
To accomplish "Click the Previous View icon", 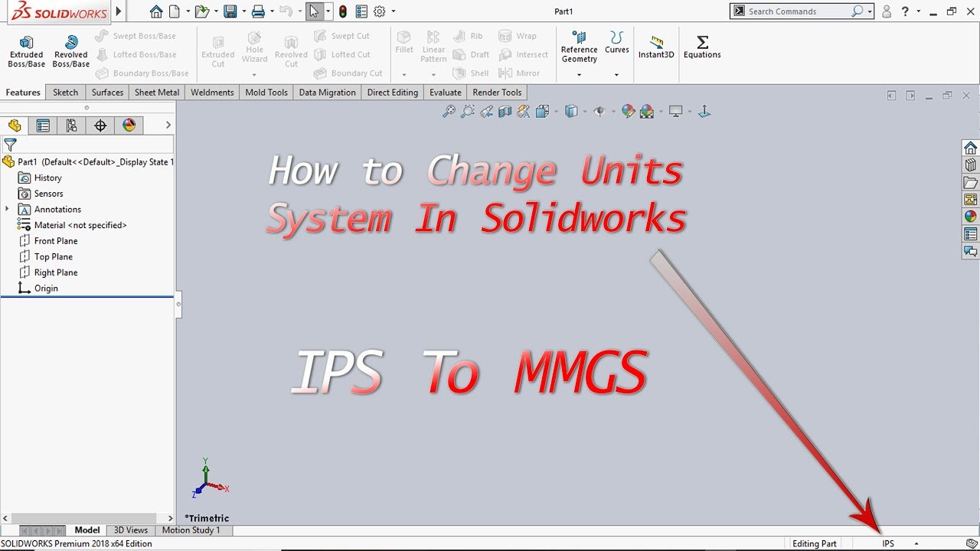I will [x=486, y=112].
